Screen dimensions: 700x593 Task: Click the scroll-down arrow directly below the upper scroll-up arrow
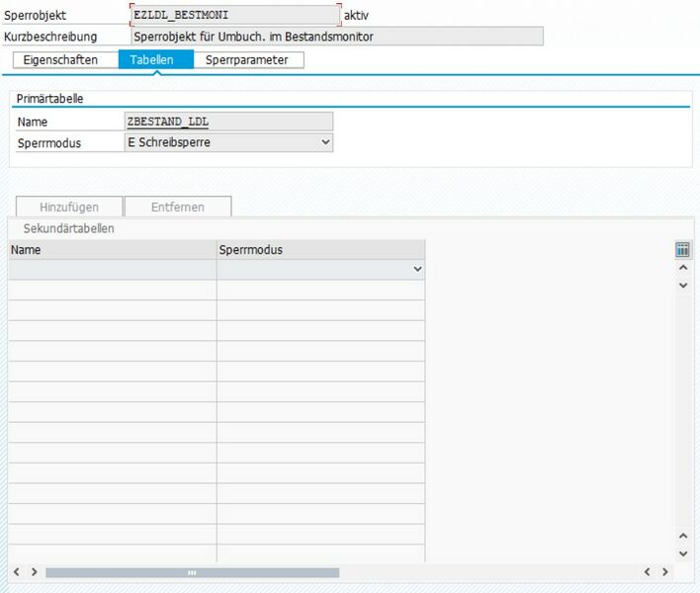click(682, 285)
